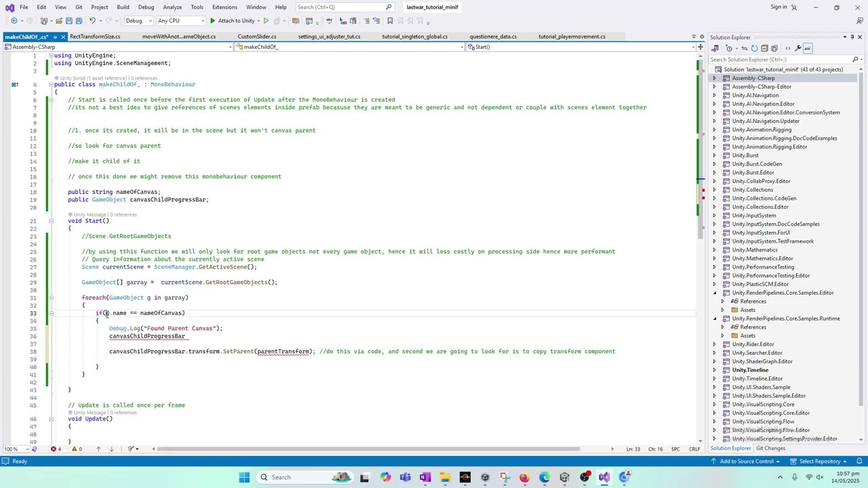Expand the Unity.Timeline project node
This screenshot has width=868, height=488.
[714, 370]
